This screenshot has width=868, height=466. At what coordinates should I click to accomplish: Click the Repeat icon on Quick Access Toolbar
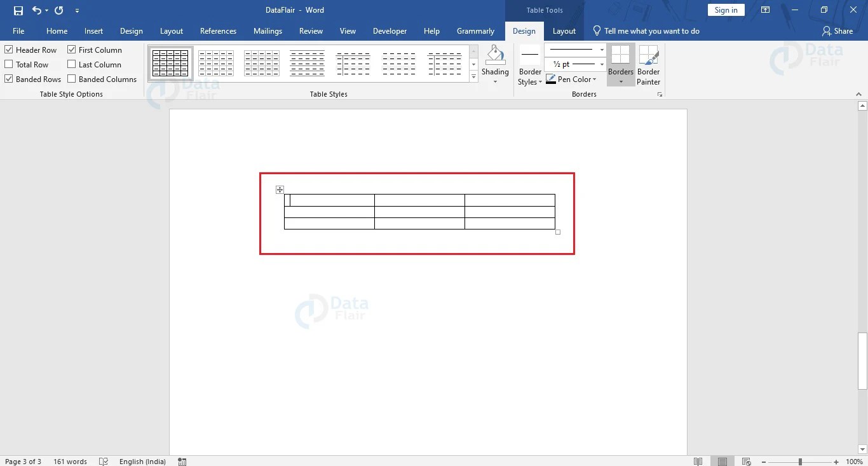[58, 10]
